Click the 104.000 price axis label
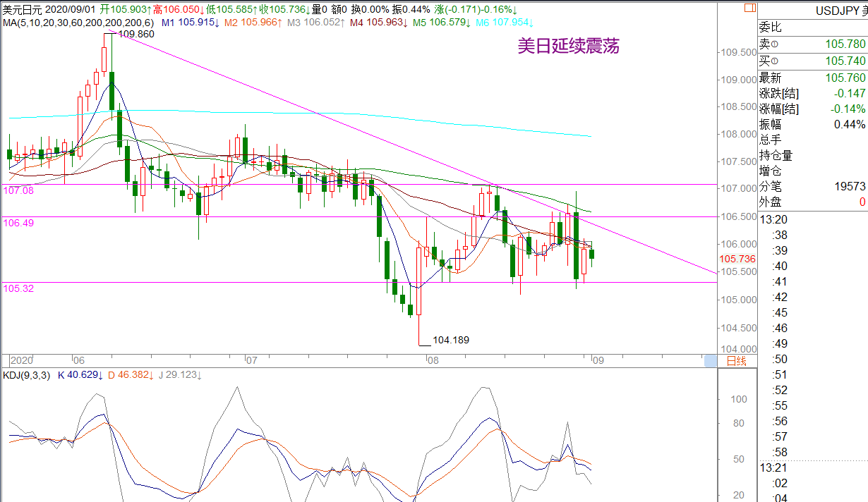This screenshot has height=502, width=868. pos(737,349)
